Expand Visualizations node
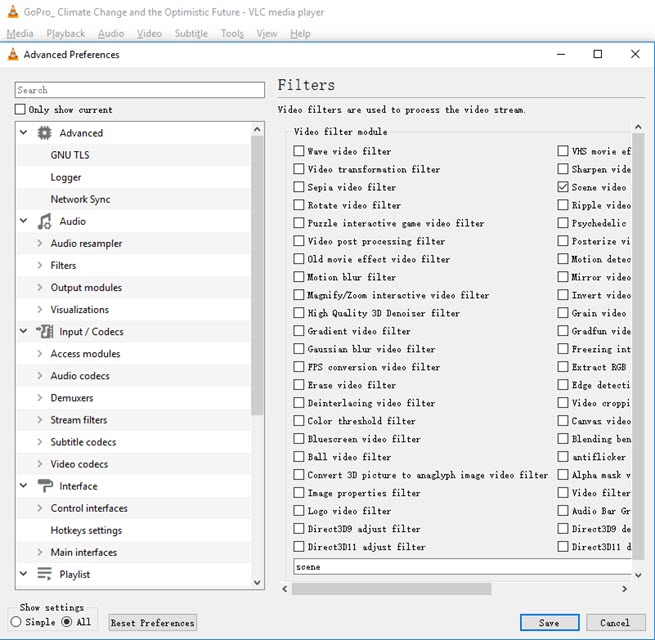 tap(40, 310)
